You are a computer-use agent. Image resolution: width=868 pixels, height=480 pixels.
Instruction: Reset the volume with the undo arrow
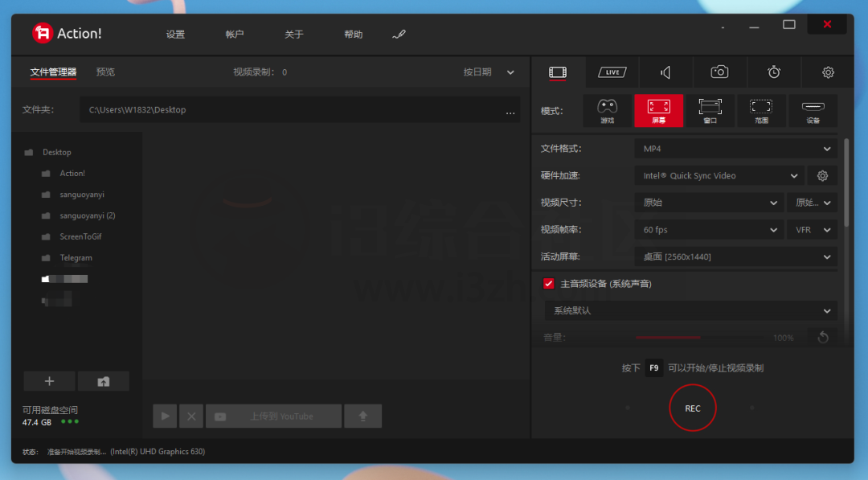[823, 337]
